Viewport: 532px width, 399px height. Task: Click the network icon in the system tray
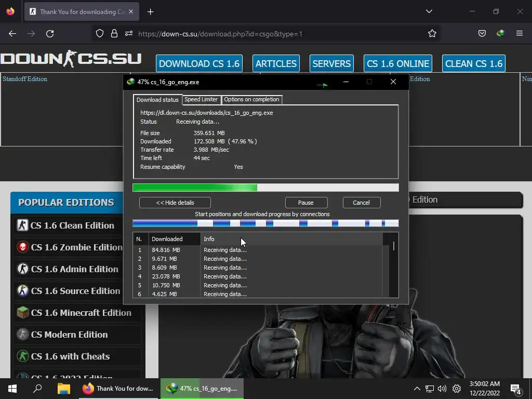(x=430, y=389)
